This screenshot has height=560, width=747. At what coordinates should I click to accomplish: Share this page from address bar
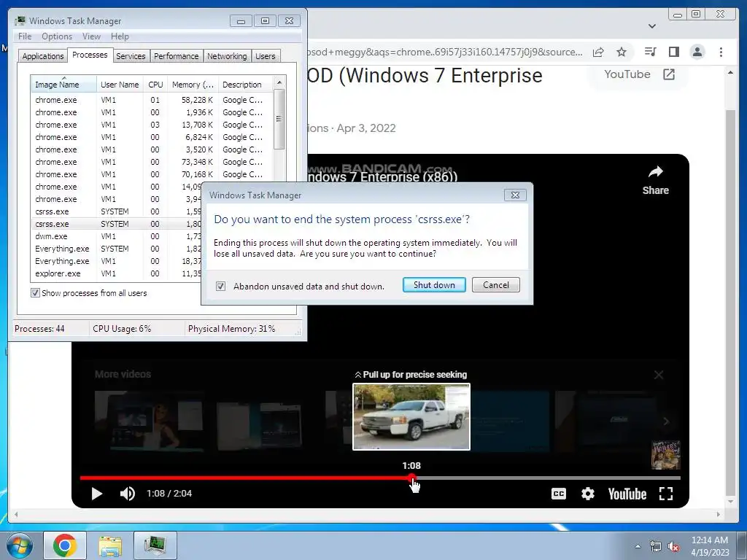click(x=598, y=52)
